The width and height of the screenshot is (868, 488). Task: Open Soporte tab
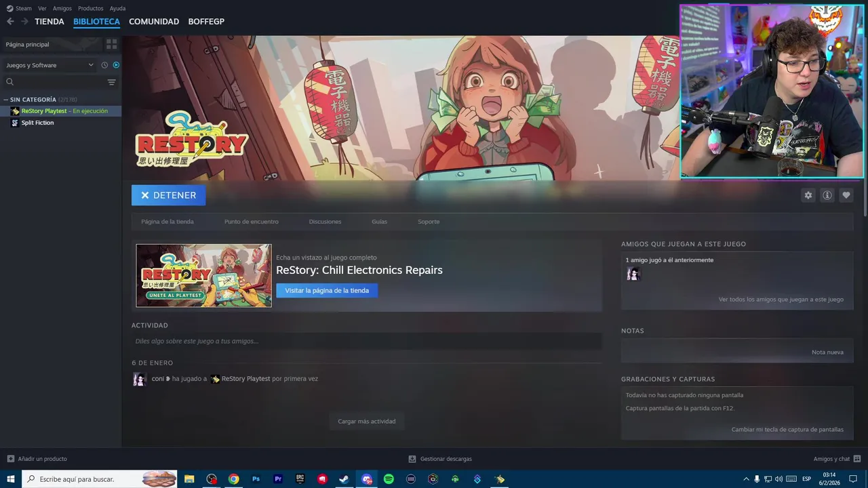(x=429, y=222)
